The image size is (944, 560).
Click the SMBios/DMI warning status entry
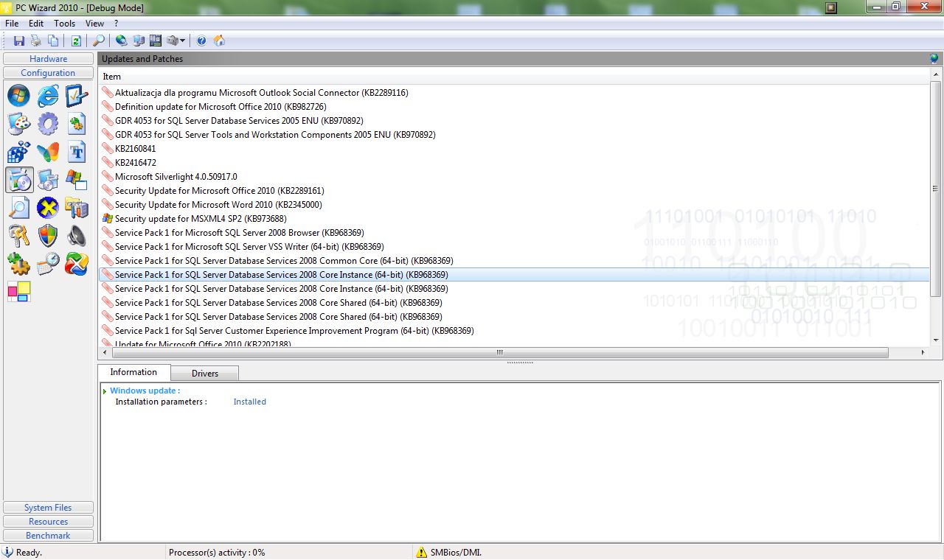(x=449, y=552)
